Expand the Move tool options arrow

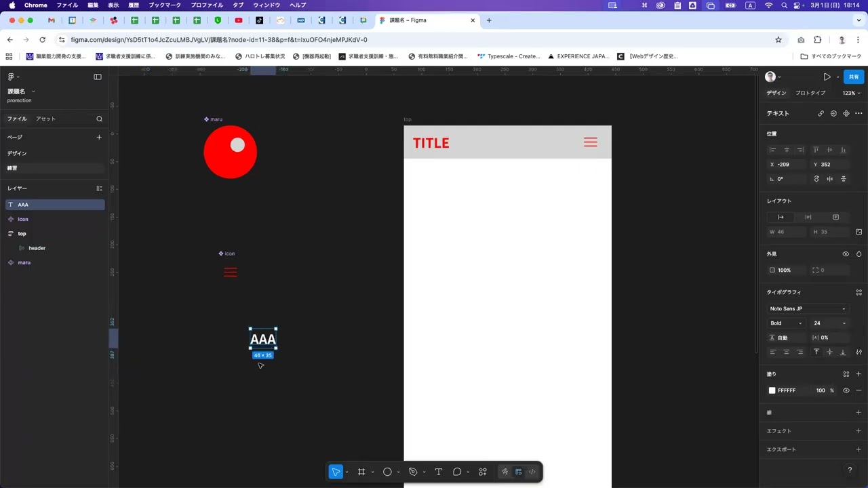coord(347,472)
